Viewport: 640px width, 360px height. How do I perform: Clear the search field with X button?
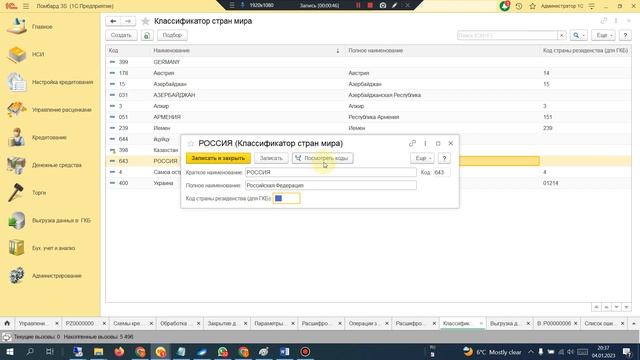[562, 36]
